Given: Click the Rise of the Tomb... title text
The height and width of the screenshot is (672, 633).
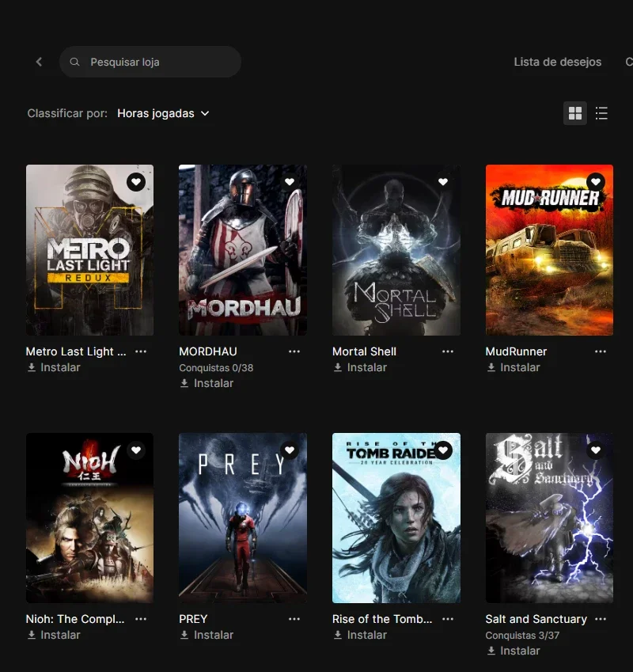Looking at the screenshot, I should pos(382,619).
